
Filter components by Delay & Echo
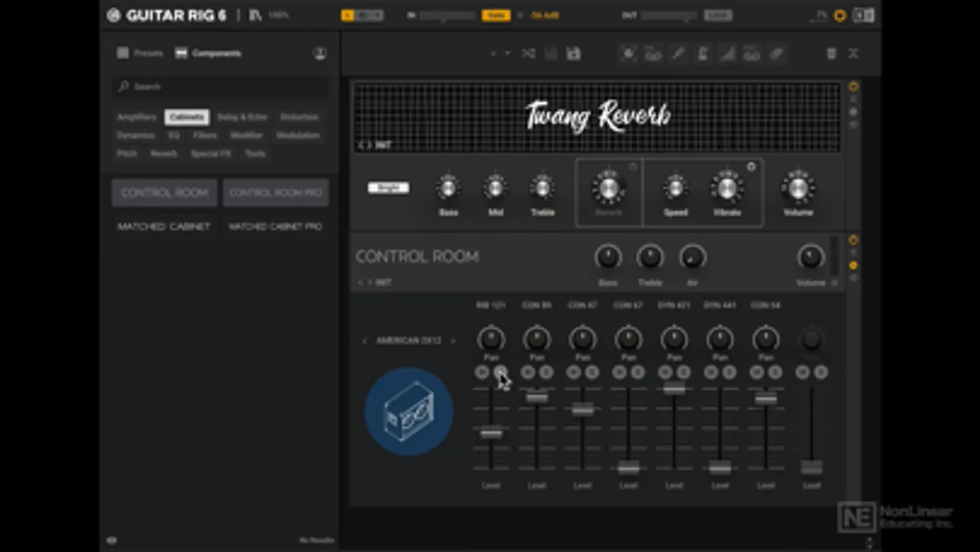tap(242, 117)
